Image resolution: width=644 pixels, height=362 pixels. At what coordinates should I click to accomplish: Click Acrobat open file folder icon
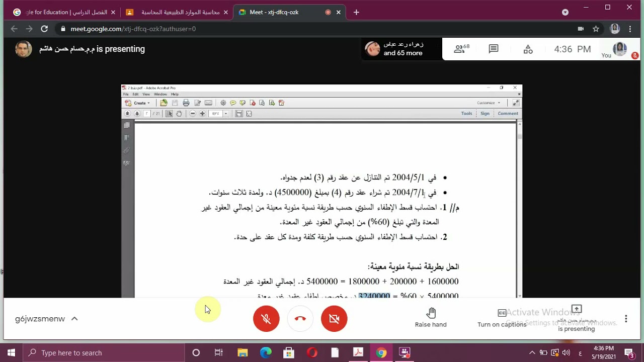pyautogui.click(x=164, y=103)
